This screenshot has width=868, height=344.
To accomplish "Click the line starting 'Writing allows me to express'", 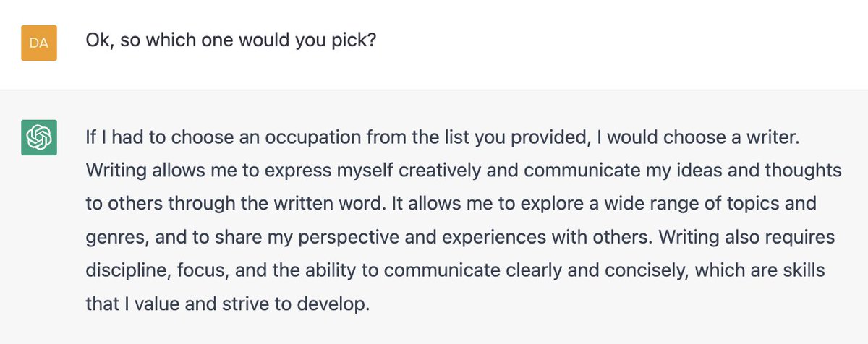I will tap(464, 171).
